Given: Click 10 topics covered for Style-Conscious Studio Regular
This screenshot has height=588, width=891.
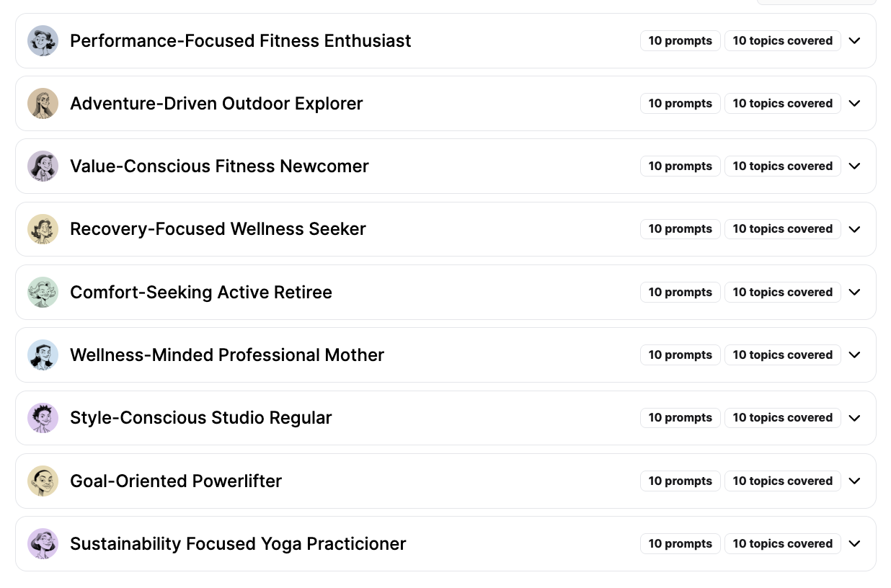Looking at the screenshot, I should [x=783, y=418].
